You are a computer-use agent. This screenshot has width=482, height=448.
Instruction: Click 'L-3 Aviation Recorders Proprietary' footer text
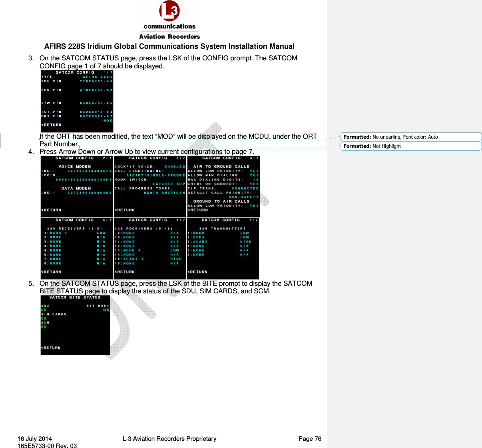[x=169, y=439]
